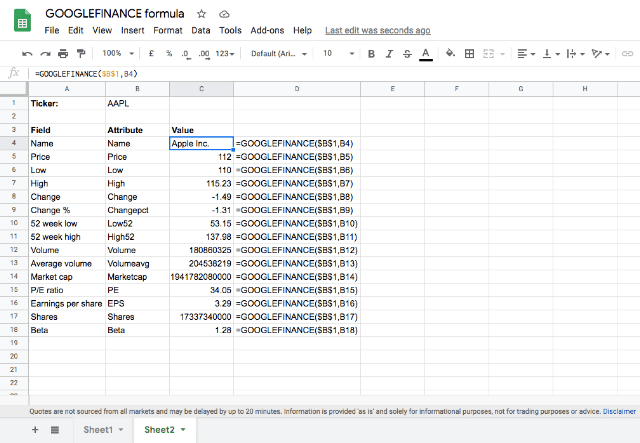Open the font size 10 dropdown
Viewport: 640px width, 443px height.
[x=338, y=53]
